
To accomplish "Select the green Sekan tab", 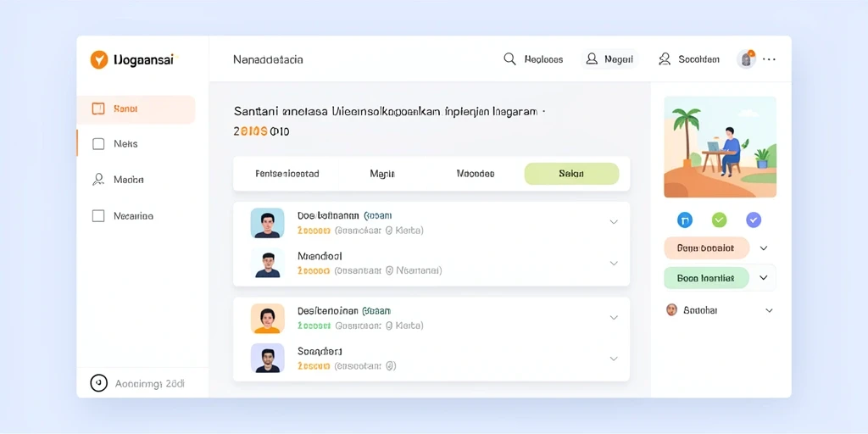I will click(x=571, y=174).
